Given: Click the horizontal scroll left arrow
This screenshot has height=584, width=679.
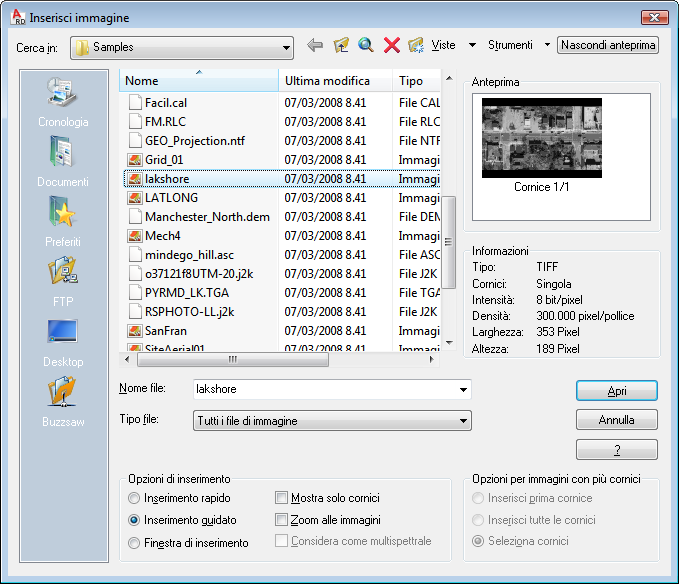Looking at the screenshot, I should [x=127, y=359].
